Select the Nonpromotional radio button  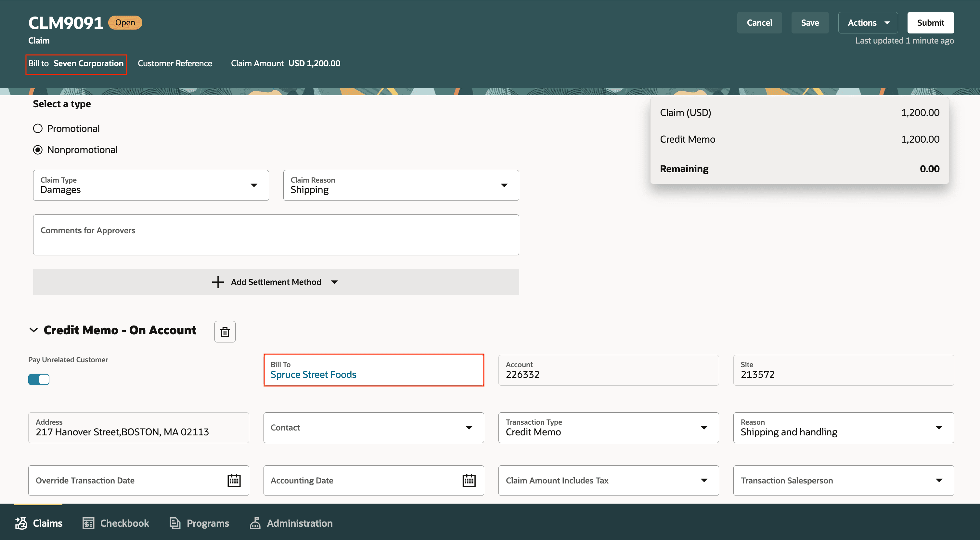point(38,150)
